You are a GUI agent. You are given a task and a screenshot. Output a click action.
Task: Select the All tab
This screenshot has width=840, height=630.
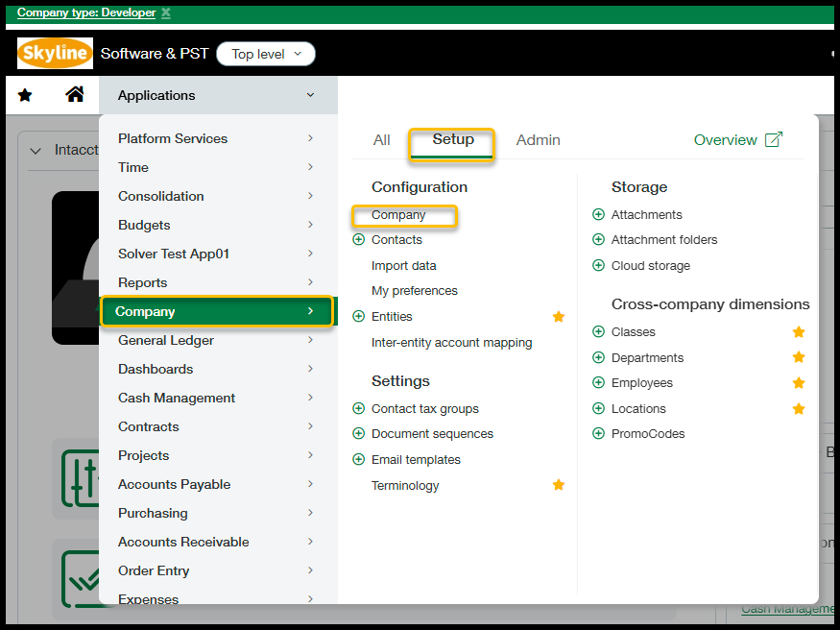(381, 140)
